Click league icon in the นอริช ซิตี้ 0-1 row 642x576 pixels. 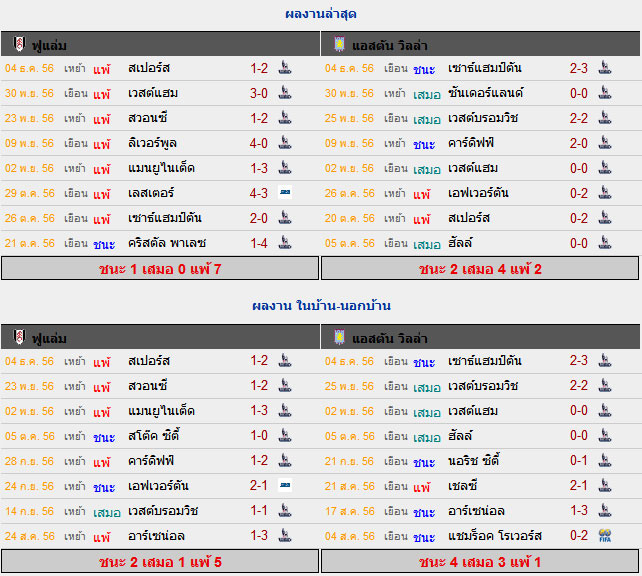click(x=605, y=461)
